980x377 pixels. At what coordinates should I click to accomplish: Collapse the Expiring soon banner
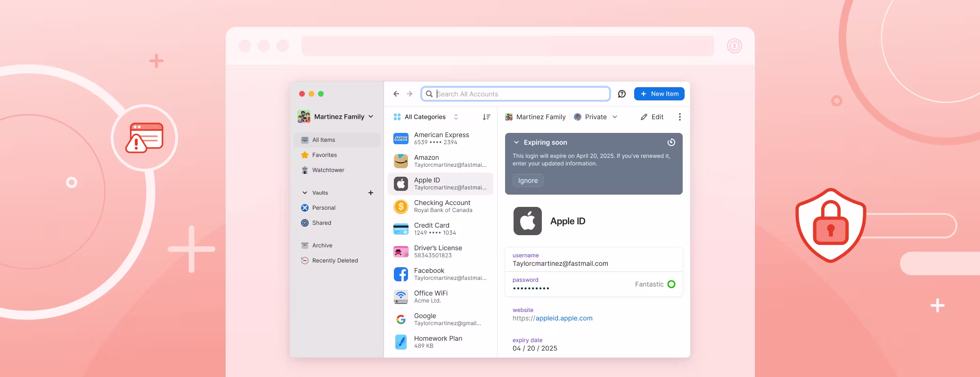pos(516,142)
